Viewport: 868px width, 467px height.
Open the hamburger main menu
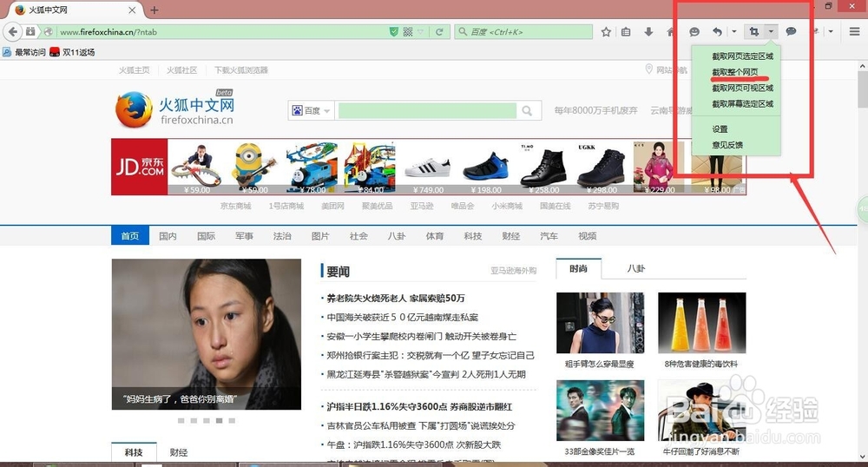tap(854, 31)
